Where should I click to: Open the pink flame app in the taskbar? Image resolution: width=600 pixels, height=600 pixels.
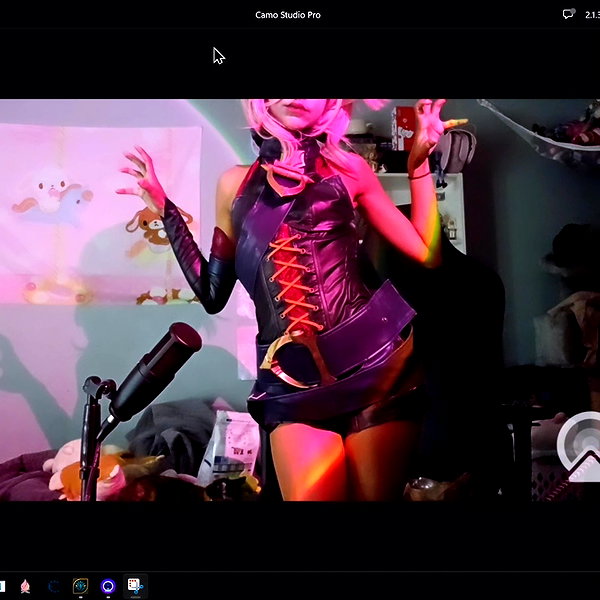pos(25,586)
